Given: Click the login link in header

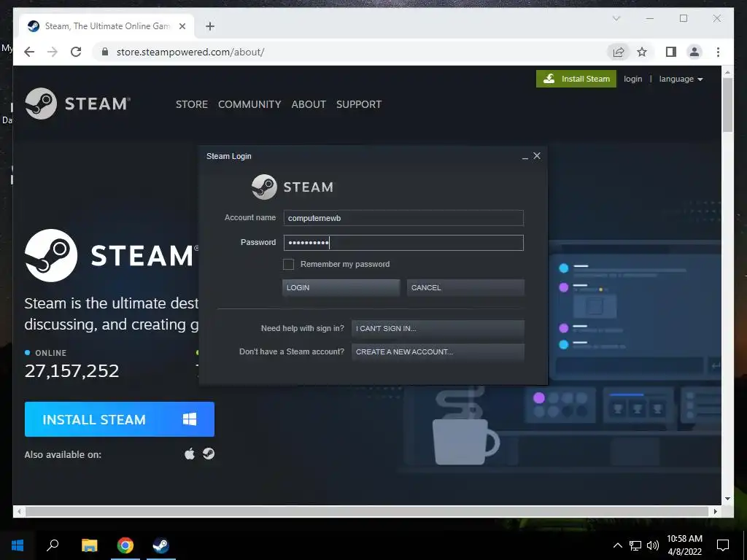Looking at the screenshot, I should (632, 79).
